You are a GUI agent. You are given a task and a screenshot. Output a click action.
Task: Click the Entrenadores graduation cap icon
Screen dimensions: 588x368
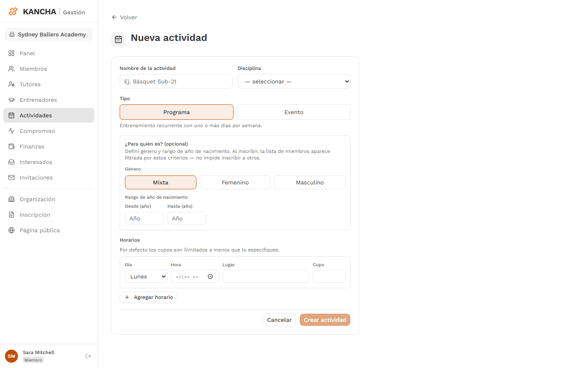click(x=11, y=100)
